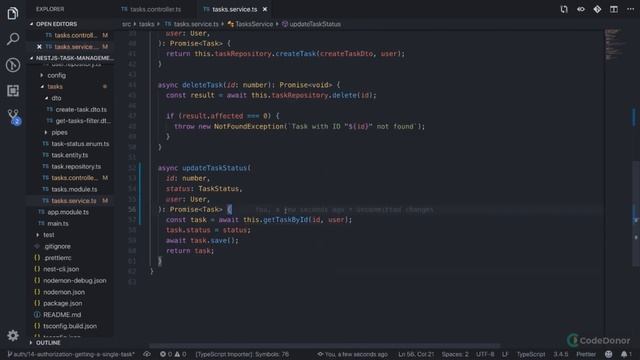Open task-status.enum.ts file
640x360 pixels.
80,144
